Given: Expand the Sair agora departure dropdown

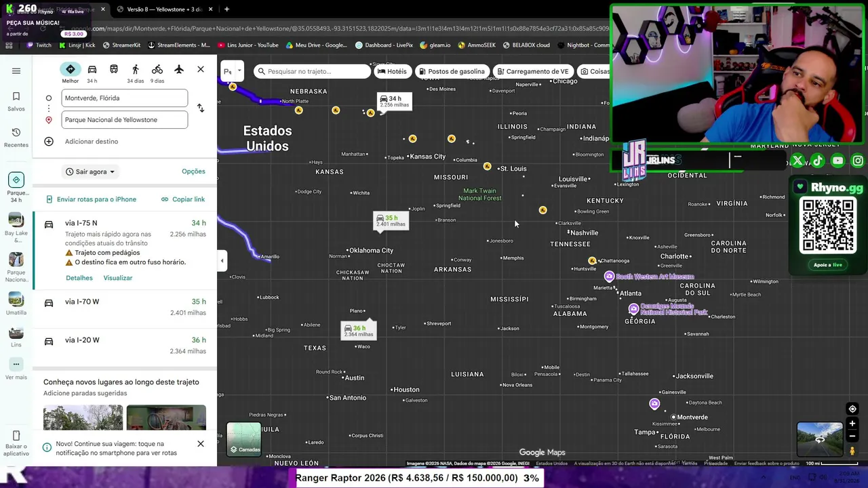Looking at the screenshot, I should pos(90,172).
